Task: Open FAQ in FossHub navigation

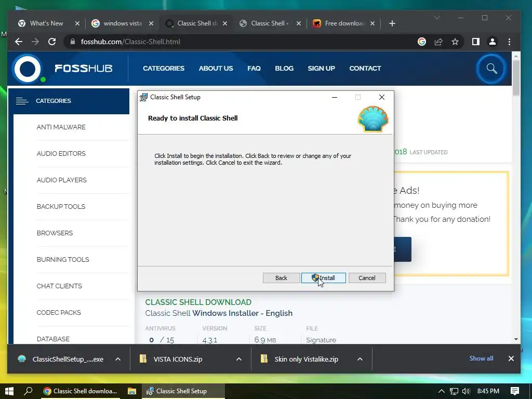Action: [x=254, y=68]
